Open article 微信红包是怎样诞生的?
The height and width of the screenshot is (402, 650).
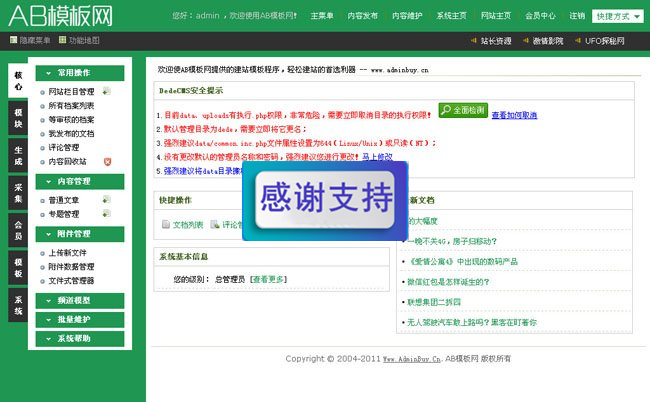(448, 282)
